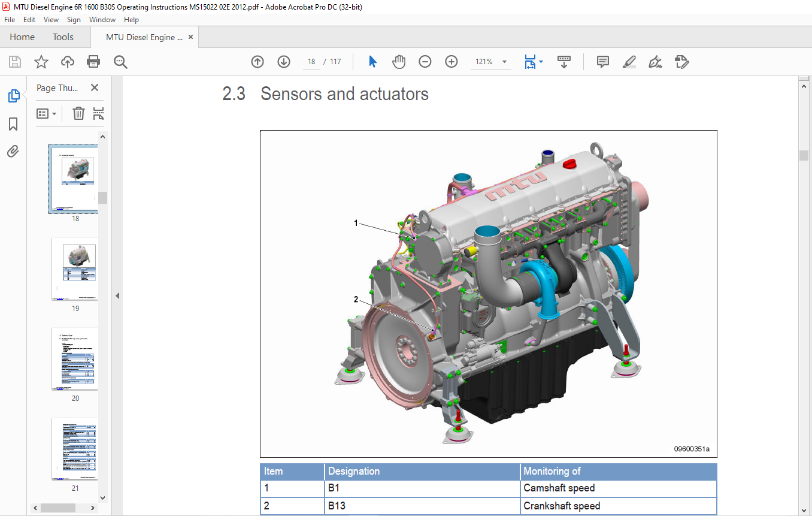Open the Page Thumbnails sidebar icon
The height and width of the screenshot is (516, 812).
[13, 96]
